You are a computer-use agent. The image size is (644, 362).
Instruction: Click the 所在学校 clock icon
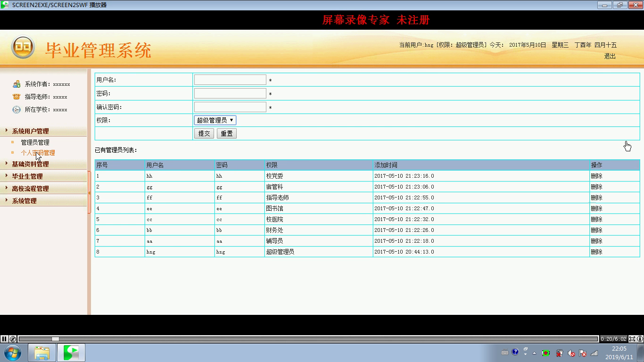tap(17, 109)
